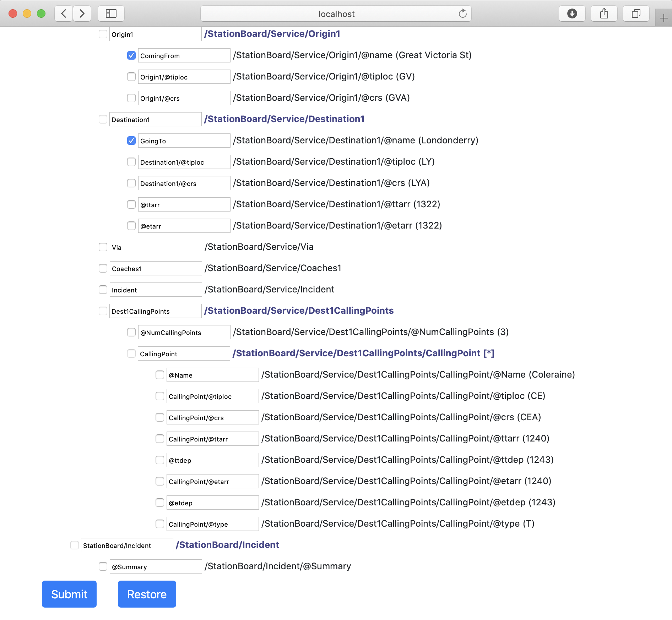Edit the GoingTo name field

[x=184, y=141]
